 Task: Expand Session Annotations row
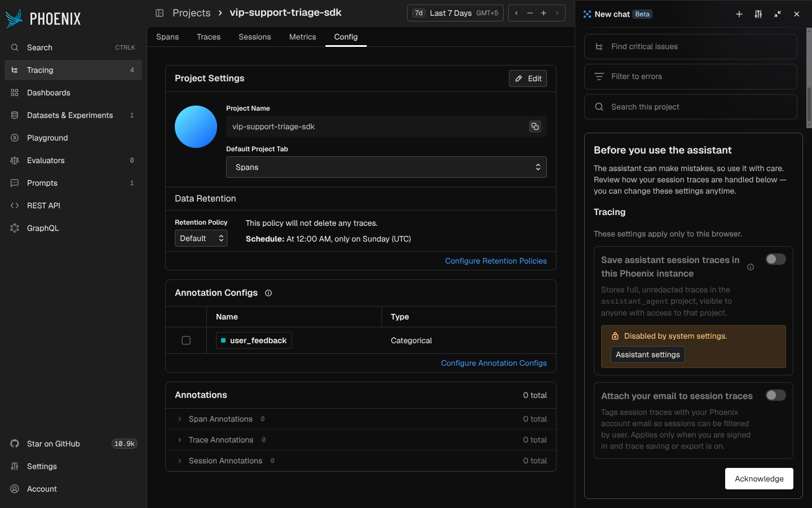[x=361, y=461]
